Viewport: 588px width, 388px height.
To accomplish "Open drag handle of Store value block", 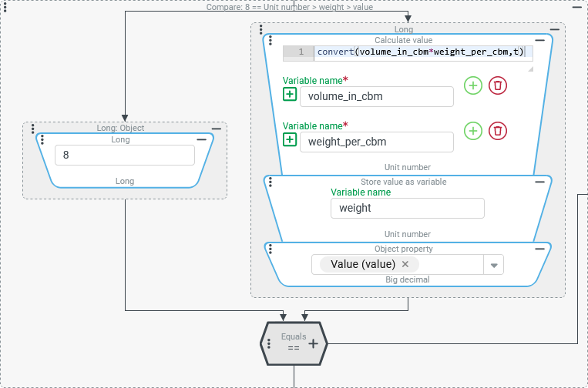I will click(x=270, y=182).
